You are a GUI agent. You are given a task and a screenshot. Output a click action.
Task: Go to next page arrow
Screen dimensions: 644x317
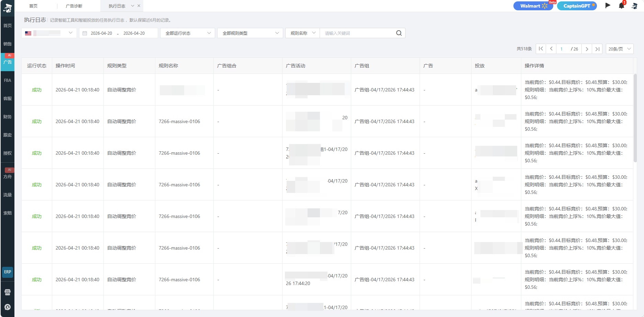pos(587,49)
